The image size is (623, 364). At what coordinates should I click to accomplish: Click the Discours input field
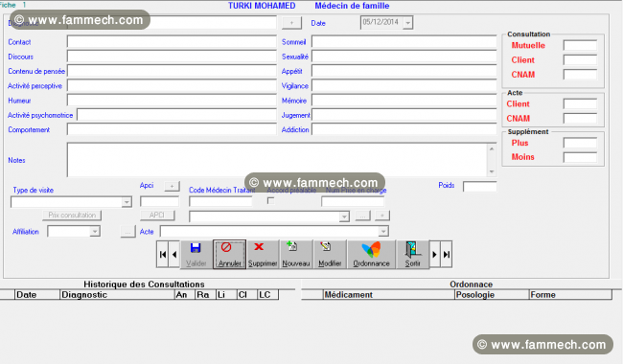pyautogui.click(x=172, y=57)
